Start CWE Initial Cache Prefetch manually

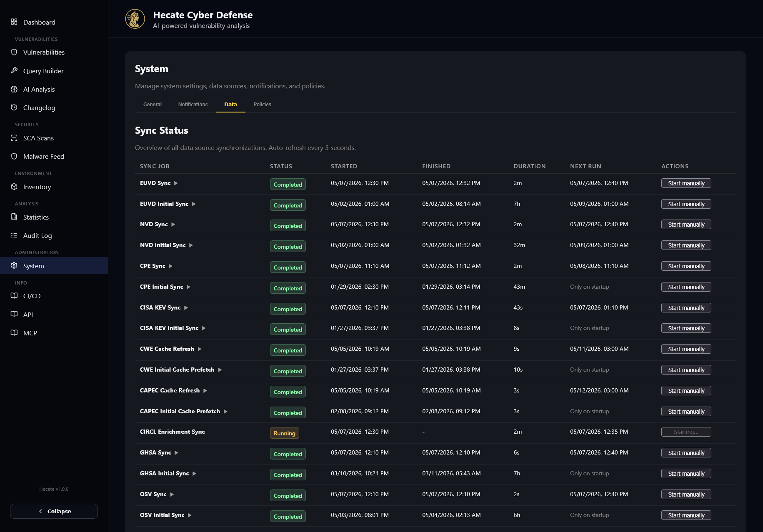[x=686, y=370]
